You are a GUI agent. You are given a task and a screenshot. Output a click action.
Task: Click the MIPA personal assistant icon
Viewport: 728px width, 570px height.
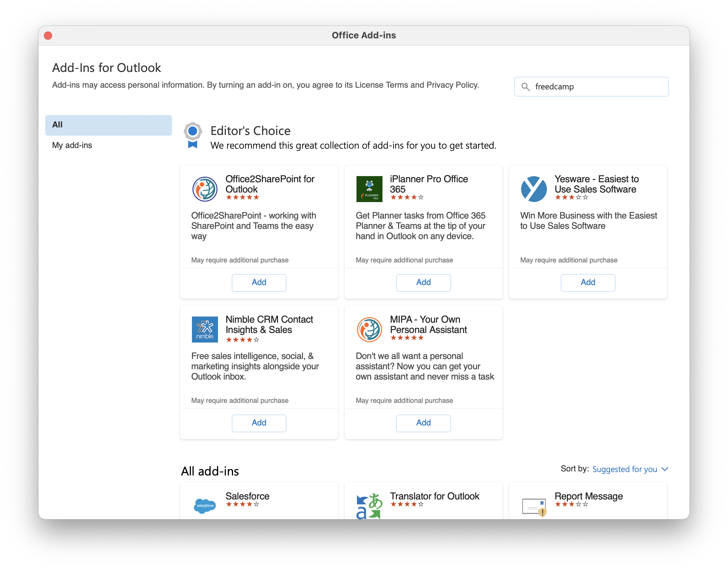click(x=369, y=330)
